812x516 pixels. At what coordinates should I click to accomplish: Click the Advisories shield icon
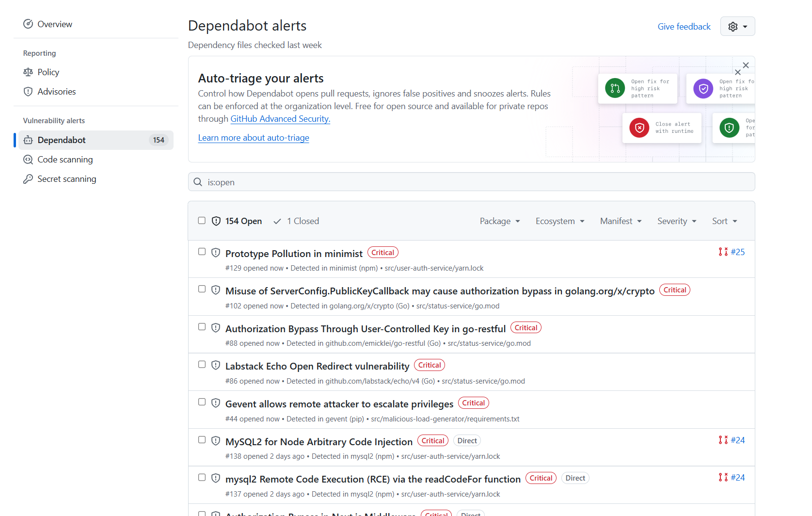[29, 91]
